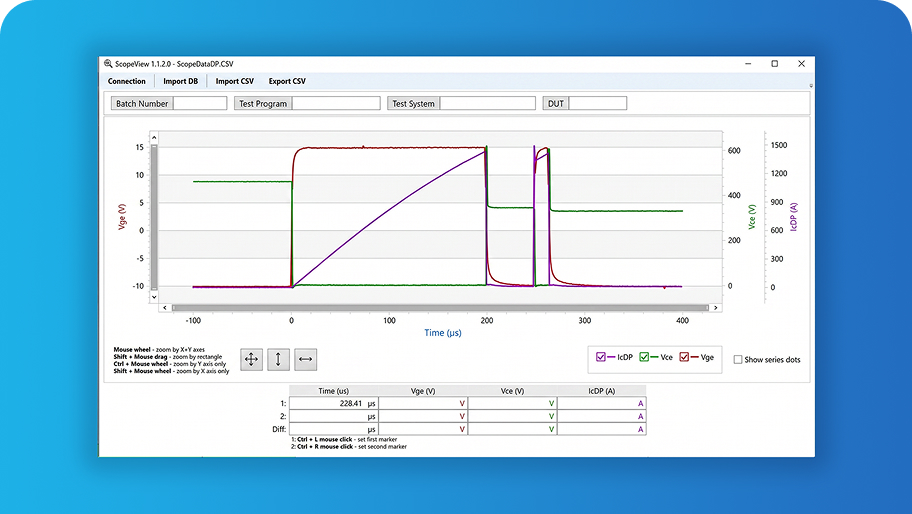Disable the Vge series checkbox
Image resolution: width=912 pixels, height=514 pixels.
(x=684, y=357)
